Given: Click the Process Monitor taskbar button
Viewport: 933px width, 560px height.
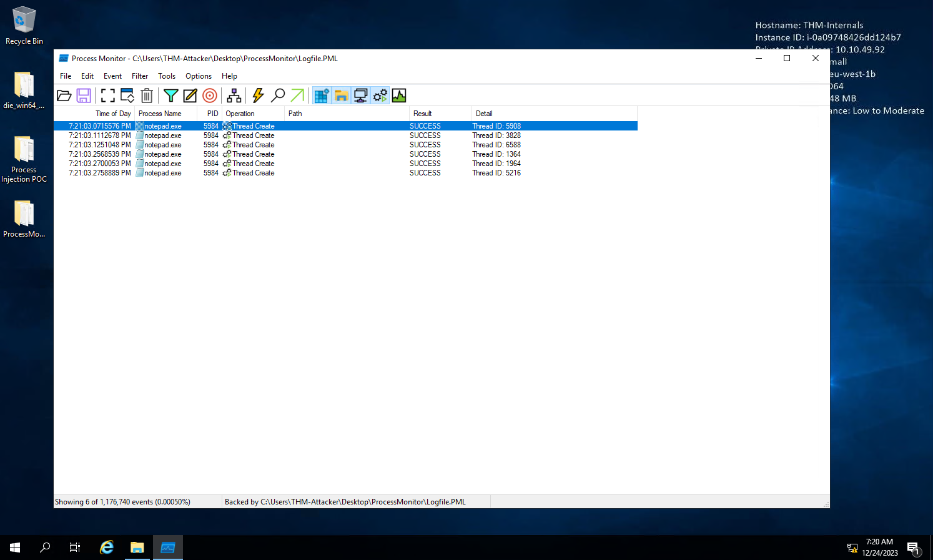Looking at the screenshot, I should [x=168, y=548].
